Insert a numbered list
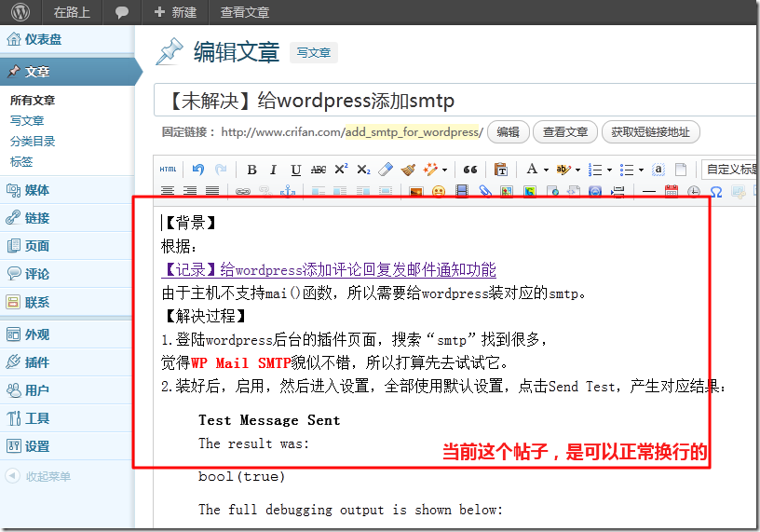760x532 pixels. (595, 170)
